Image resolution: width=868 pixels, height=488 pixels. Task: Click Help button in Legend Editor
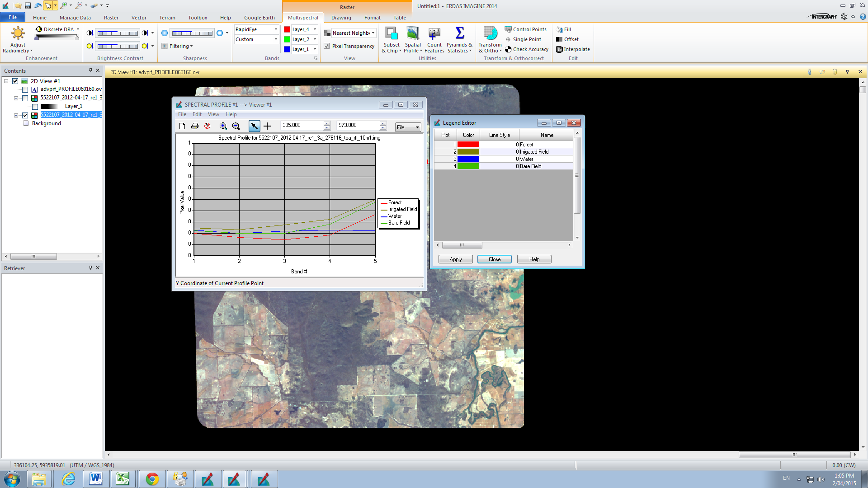click(534, 259)
